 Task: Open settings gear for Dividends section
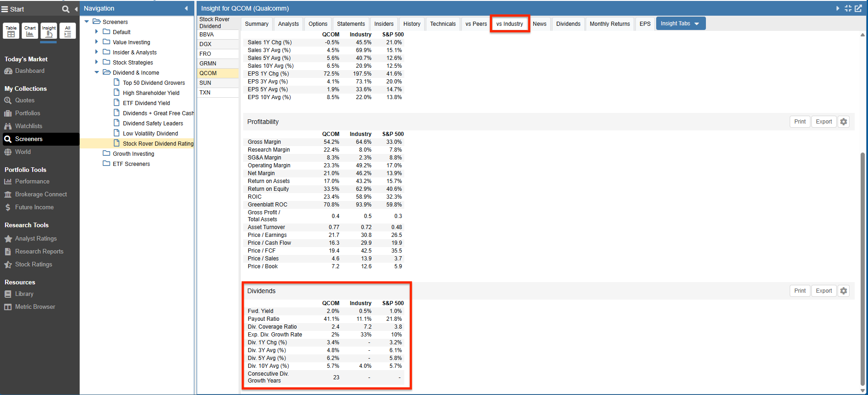pyautogui.click(x=843, y=291)
